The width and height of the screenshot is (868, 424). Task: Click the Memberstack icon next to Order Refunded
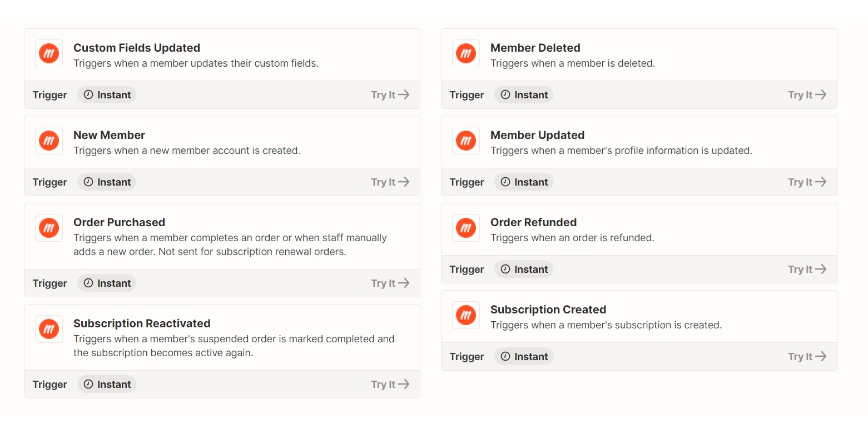(x=465, y=228)
